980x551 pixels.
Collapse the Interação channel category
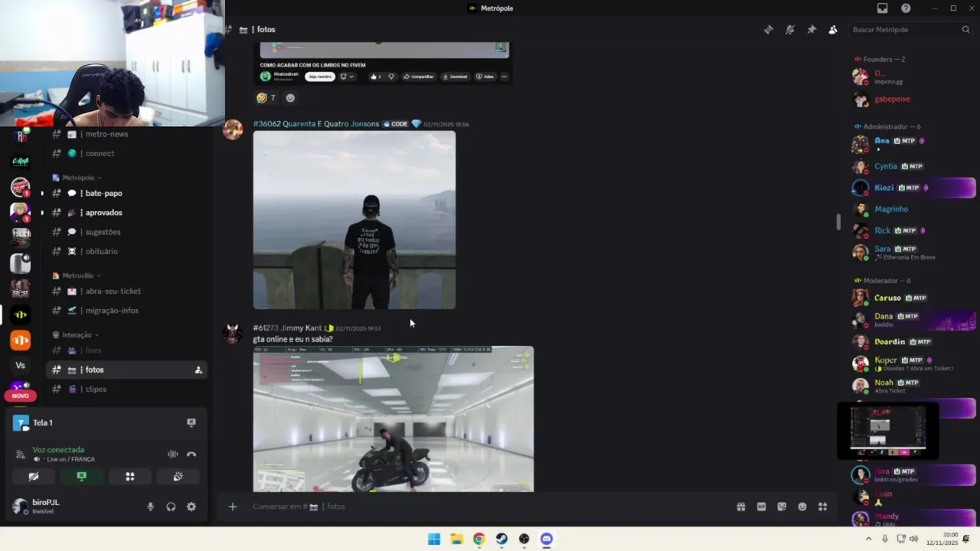point(75,334)
